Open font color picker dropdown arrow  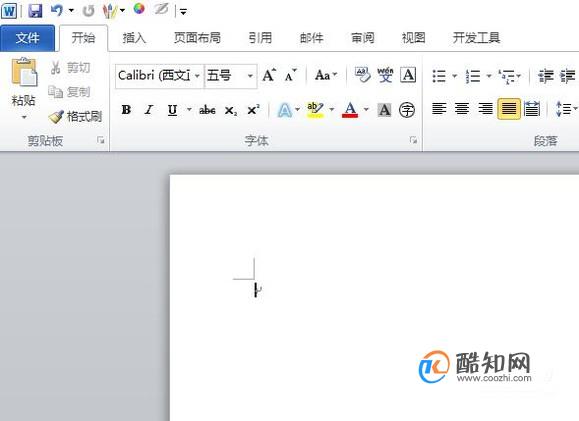coord(366,109)
